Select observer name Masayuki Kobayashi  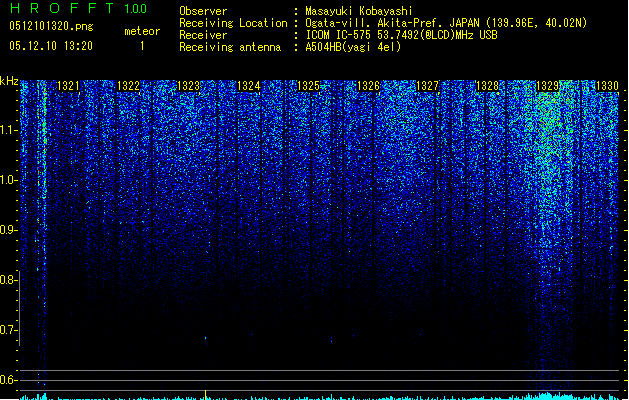coord(359,11)
